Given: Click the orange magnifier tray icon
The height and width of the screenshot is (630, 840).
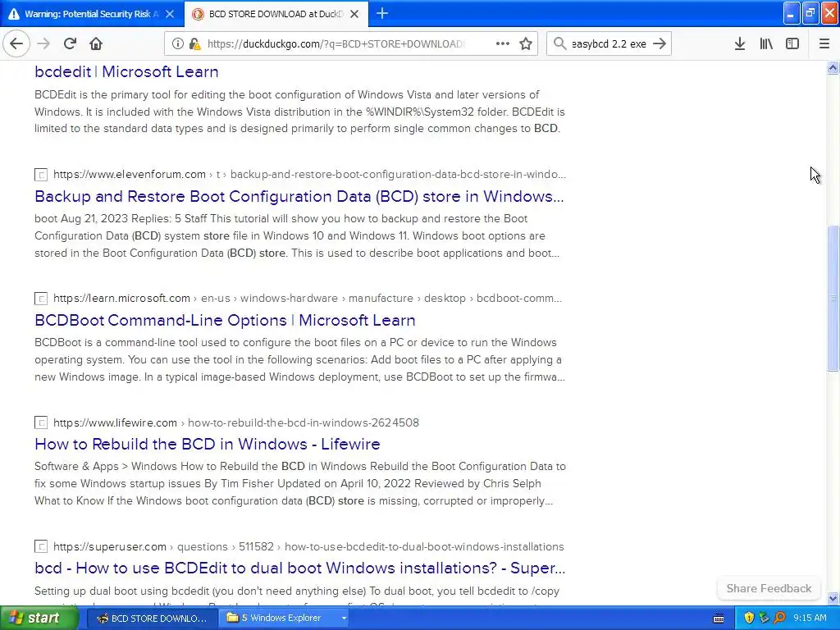Looking at the screenshot, I should (779, 619).
